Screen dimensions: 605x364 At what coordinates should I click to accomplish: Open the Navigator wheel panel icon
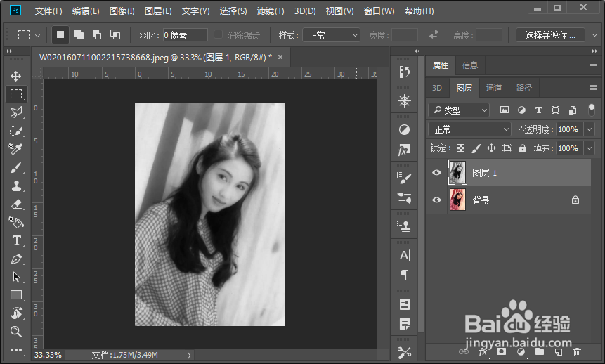pyautogui.click(x=404, y=100)
